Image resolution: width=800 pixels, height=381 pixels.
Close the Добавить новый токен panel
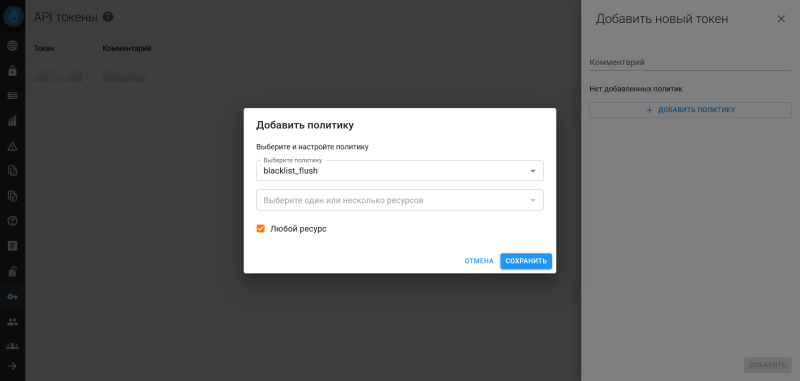click(x=781, y=19)
